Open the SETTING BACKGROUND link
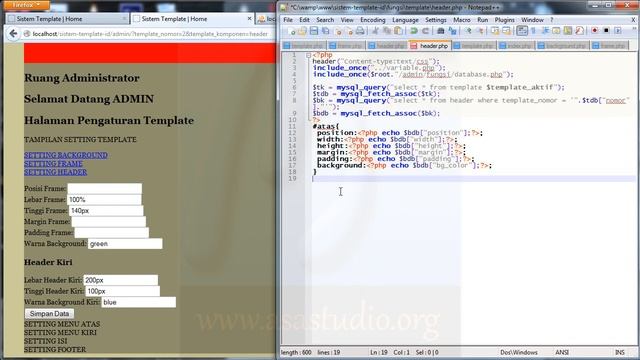640x360 pixels. (x=66, y=155)
